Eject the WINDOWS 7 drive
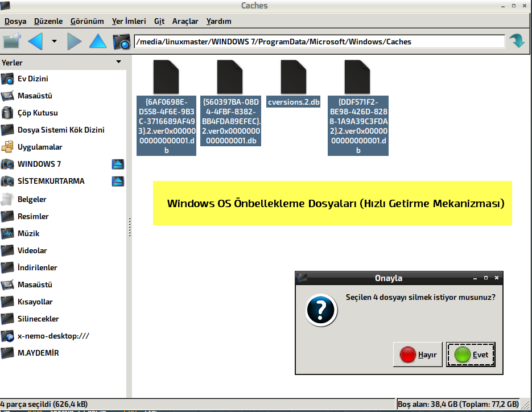Viewport: 532px width, 412px height. pyautogui.click(x=118, y=164)
